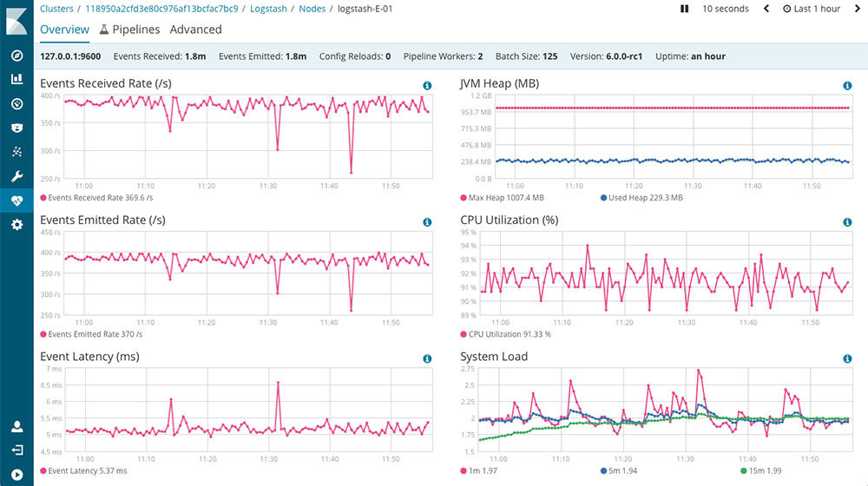Click the Event Latency (ms) chart title
Screen dimensions: 868x486
[89, 357]
